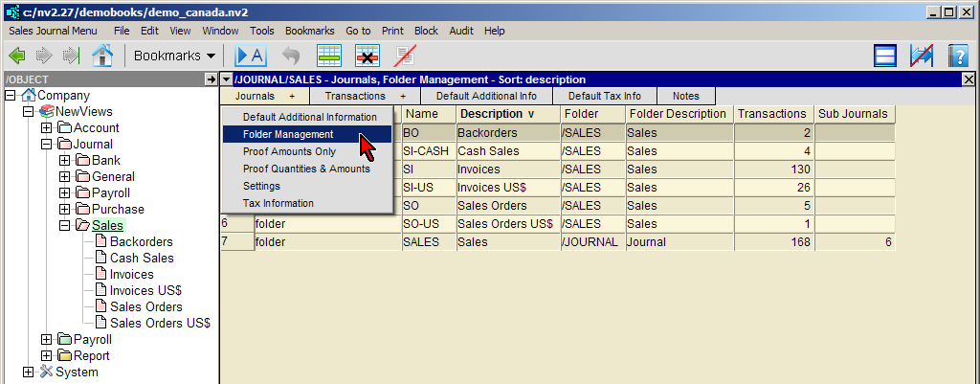This screenshot has width=980, height=384.
Task: Click the blue arrow A toolbar icon
Action: pyautogui.click(x=251, y=56)
